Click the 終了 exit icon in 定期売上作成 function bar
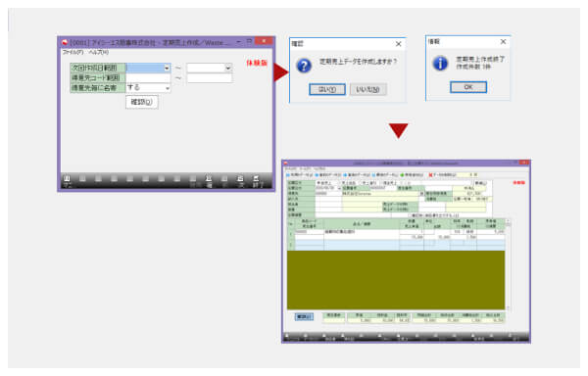Viewport: 588px width, 376px height. click(x=257, y=181)
